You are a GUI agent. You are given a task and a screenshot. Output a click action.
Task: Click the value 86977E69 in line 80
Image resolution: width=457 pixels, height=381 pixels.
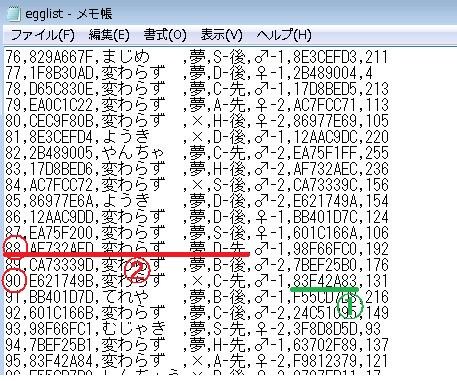coord(325,121)
